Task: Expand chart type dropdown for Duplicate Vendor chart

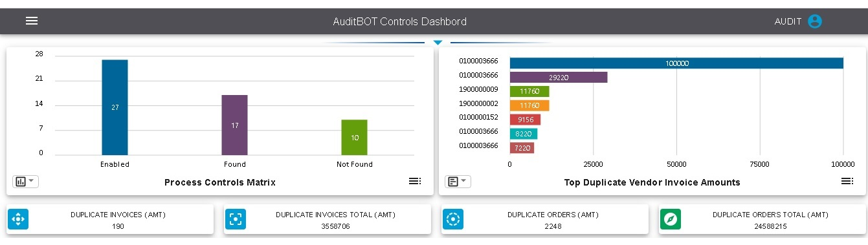Action: click(458, 182)
